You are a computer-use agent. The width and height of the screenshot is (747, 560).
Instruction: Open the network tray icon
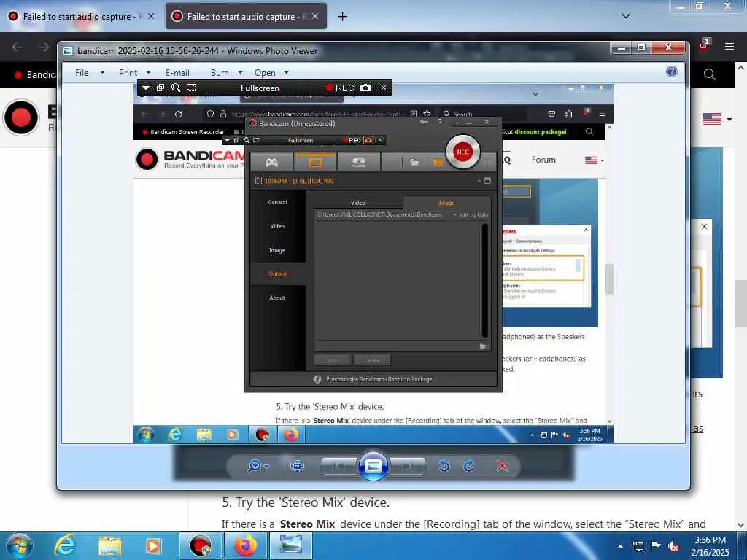click(638, 546)
